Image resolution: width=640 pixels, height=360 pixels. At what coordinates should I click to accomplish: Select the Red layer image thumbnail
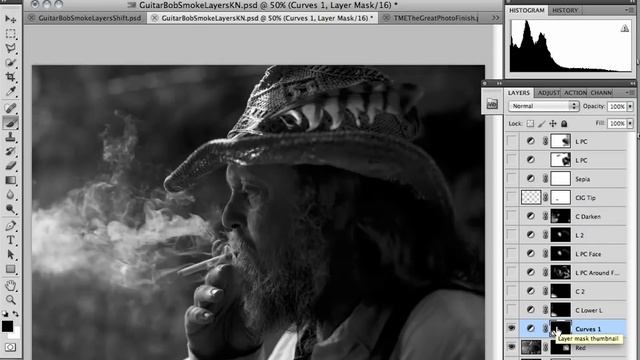click(531, 347)
